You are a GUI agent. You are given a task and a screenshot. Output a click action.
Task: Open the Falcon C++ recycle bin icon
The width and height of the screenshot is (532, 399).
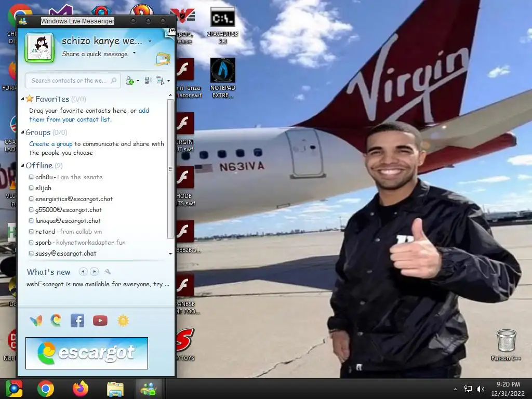tap(506, 345)
